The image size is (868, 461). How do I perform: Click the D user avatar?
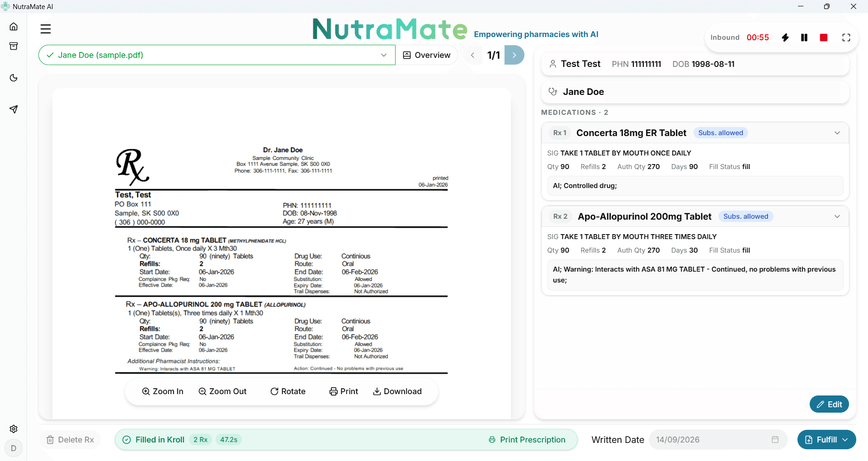tap(14, 448)
